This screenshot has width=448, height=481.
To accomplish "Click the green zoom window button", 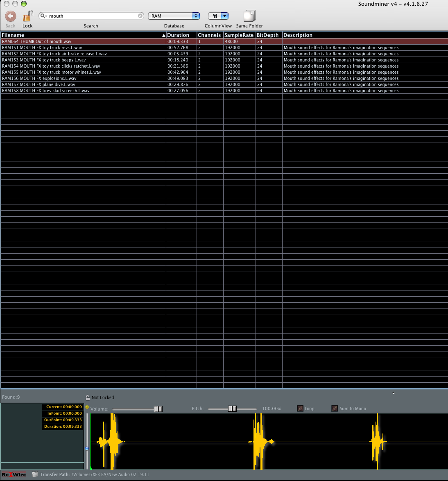I will click(x=24, y=4).
